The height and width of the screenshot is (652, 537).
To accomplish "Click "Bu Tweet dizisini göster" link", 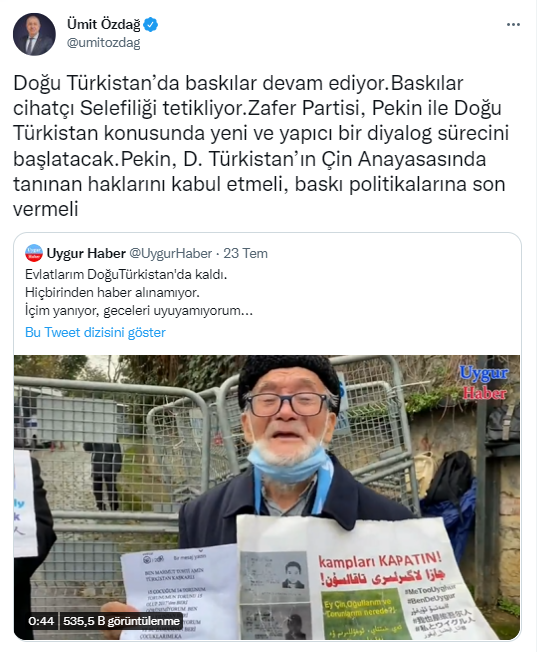I will pyautogui.click(x=95, y=332).
